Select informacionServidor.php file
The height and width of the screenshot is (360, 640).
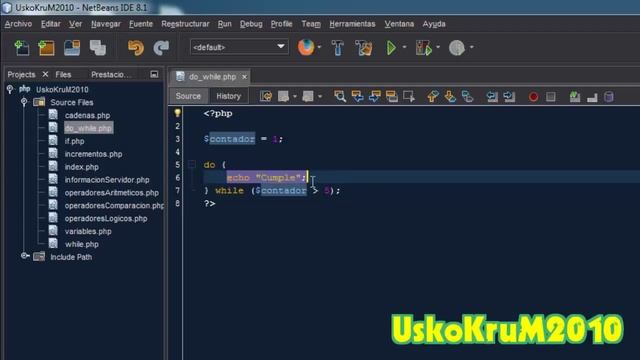pyautogui.click(x=107, y=180)
